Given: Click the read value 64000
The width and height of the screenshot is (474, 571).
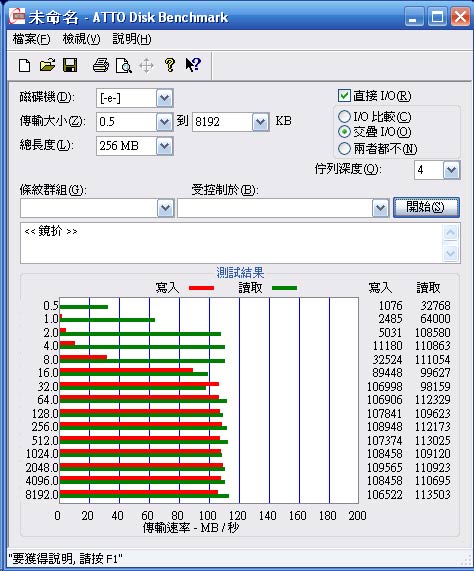Looking at the screenshot, I should pos(435,319).
